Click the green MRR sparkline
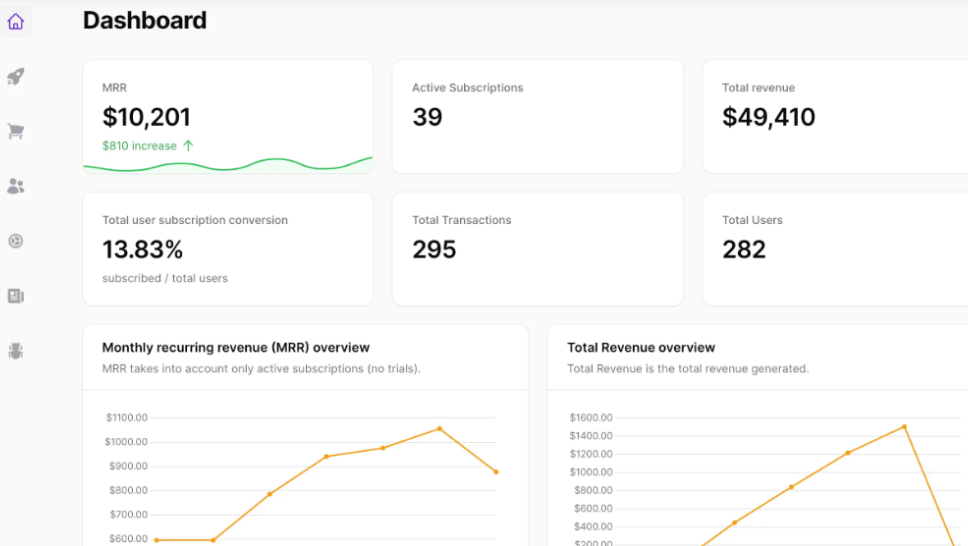 (x=228, y=164)
